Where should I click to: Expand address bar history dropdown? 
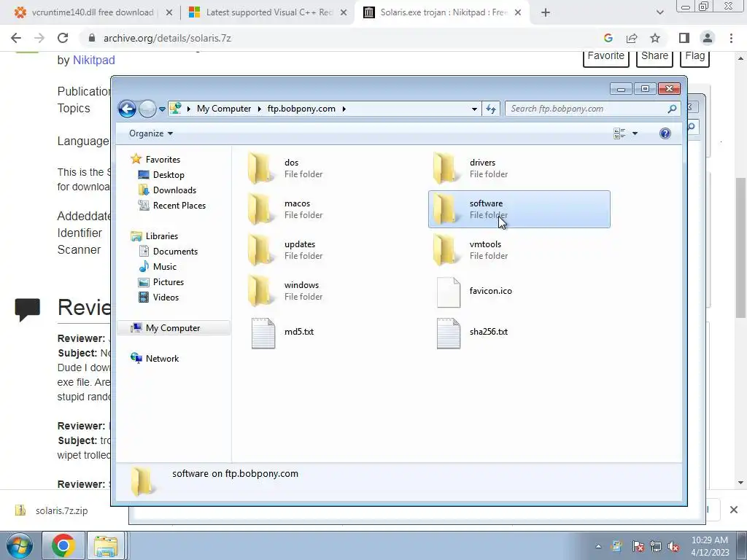pyautogui.click(x=474, y=109)
